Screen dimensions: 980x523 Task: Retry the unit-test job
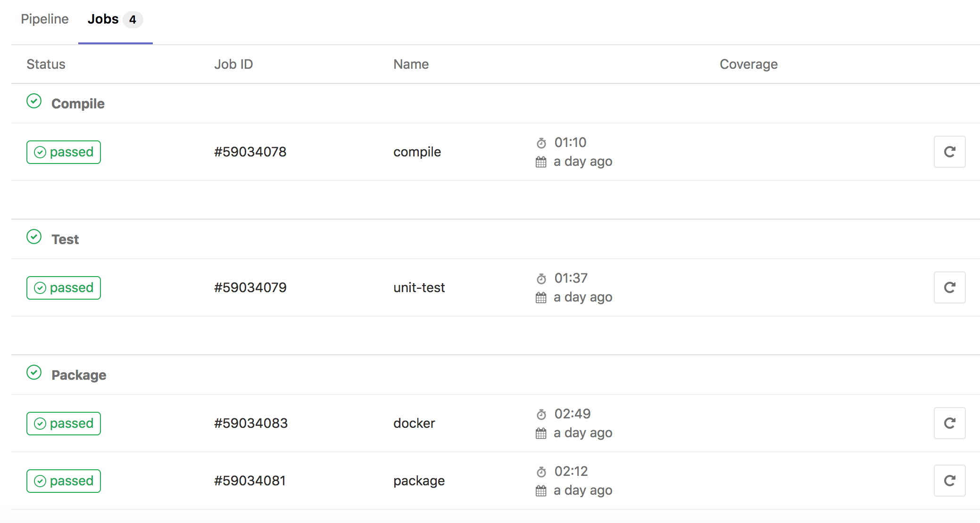pos(949,287)
